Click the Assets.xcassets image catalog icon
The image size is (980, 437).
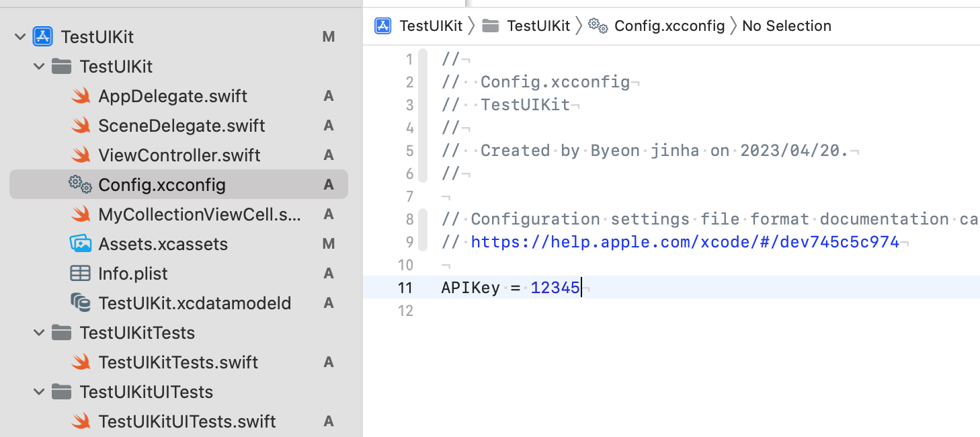(81, 244)
